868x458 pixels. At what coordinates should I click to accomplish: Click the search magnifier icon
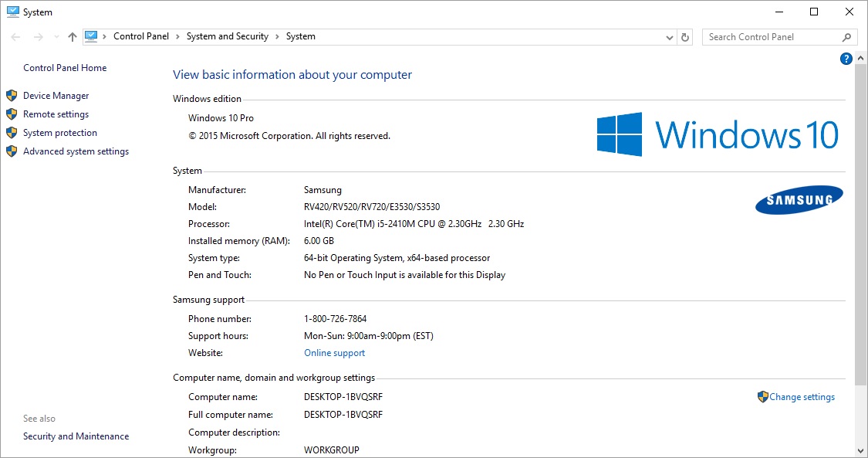[846, 37]
